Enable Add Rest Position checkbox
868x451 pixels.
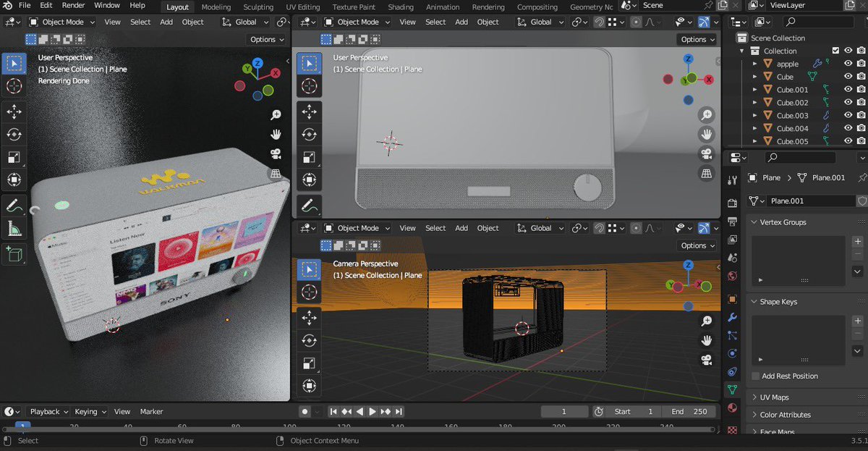pyautogui.click(x=756, y=376)
